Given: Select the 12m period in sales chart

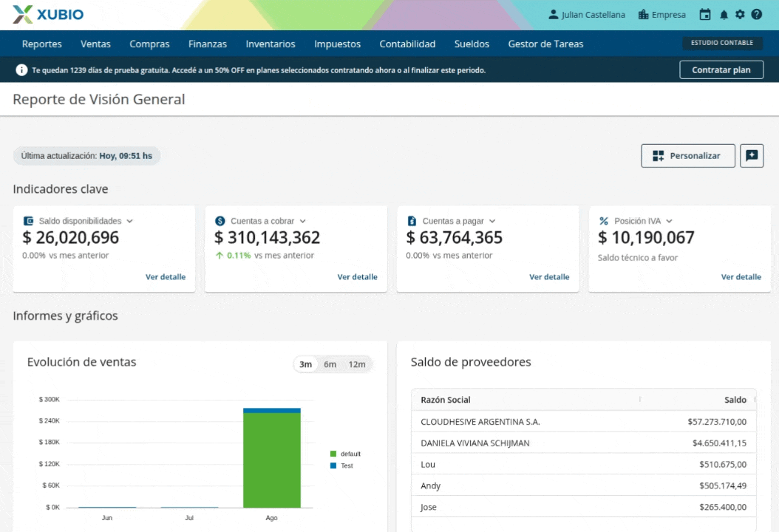Looking at the screenshot, I should pos(357,364).
